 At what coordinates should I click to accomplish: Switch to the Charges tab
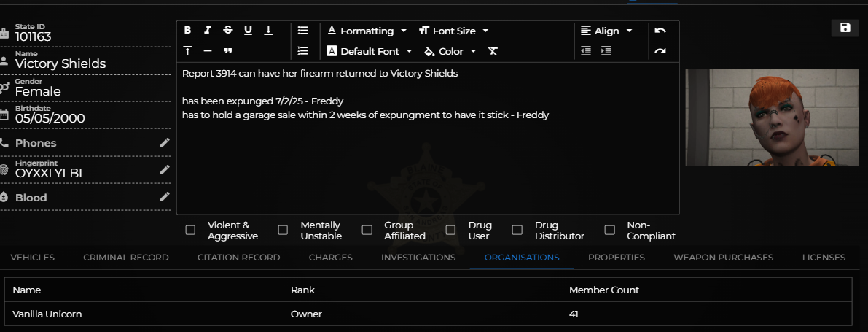(330, 257)
